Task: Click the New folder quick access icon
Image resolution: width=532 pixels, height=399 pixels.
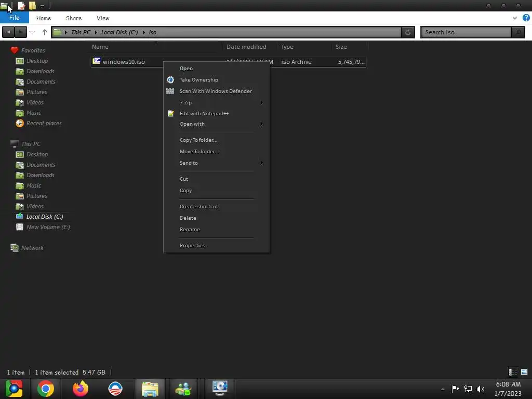Action: click(32, 5)
